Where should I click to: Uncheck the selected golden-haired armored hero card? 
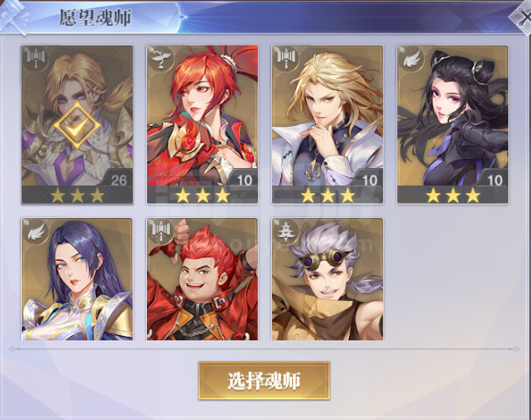tap(77, 124)
